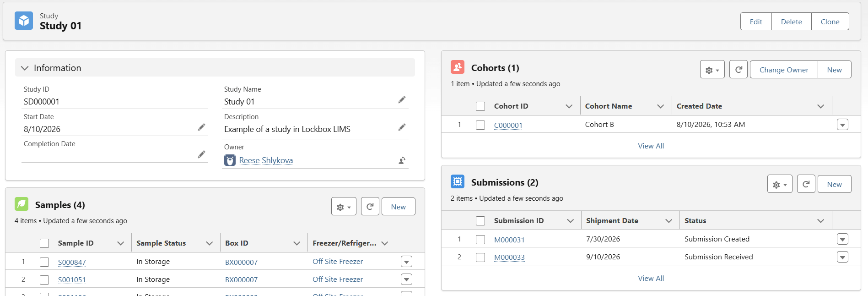Open Cohorts list gear settings
Screen dimensions: 868x296
tap(712, 70)
